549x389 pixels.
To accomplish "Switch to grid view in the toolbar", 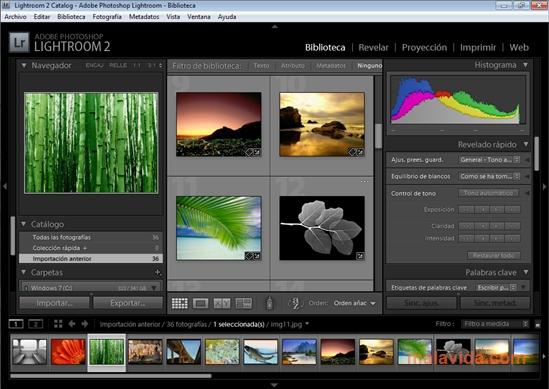I will click(x=180, y=303).
